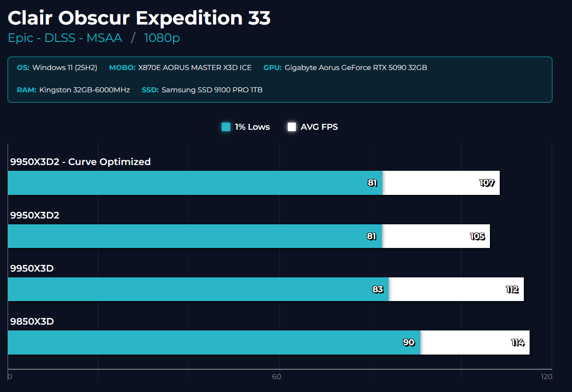
Task: Click the 107 value on the top bar
Action: pyautogui.click(x=487, y=183)
